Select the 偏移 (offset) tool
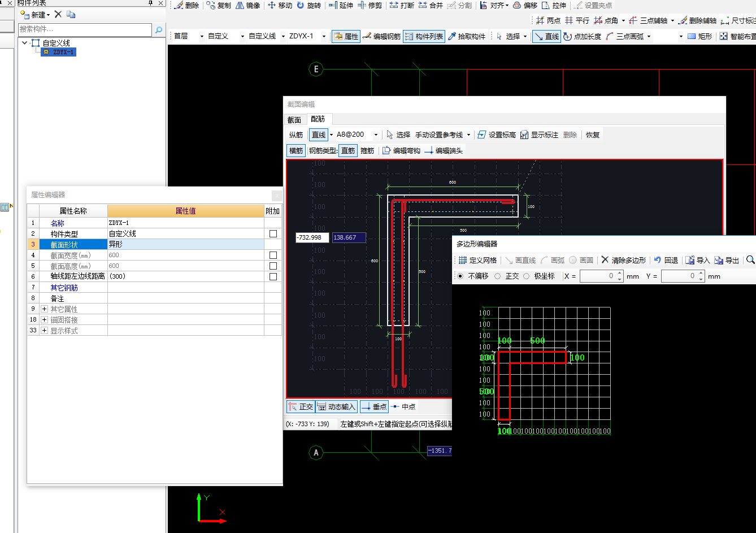The width and height of the screenshot is (756, 533). click(525, 5)
